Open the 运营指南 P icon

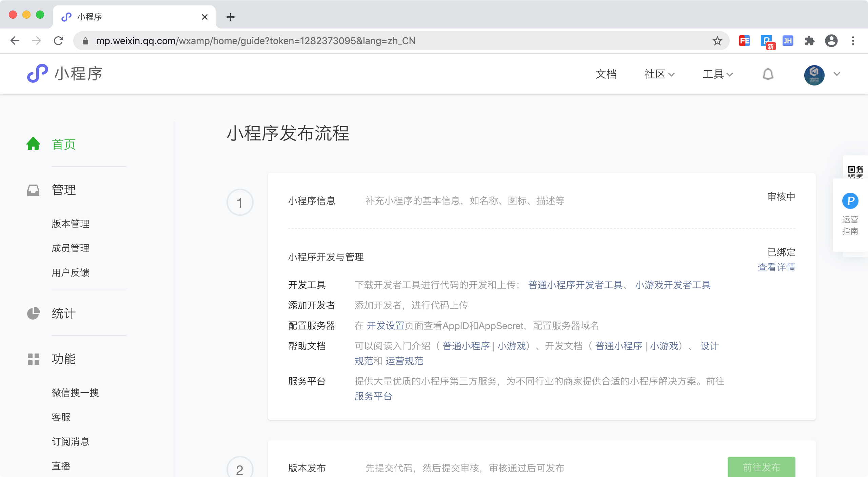(850, 201)
